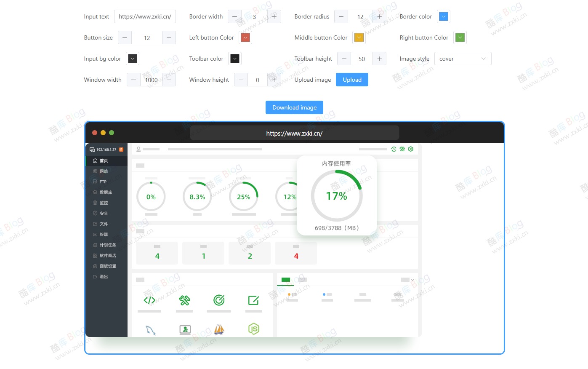The width and height of the screenshot is (588, 369).
Task: Open Left button Color red swatch
Action: point(245,37)
